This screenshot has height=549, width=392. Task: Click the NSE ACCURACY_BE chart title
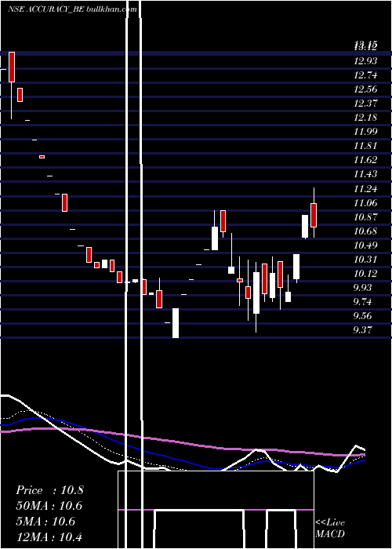coord(45,9)
